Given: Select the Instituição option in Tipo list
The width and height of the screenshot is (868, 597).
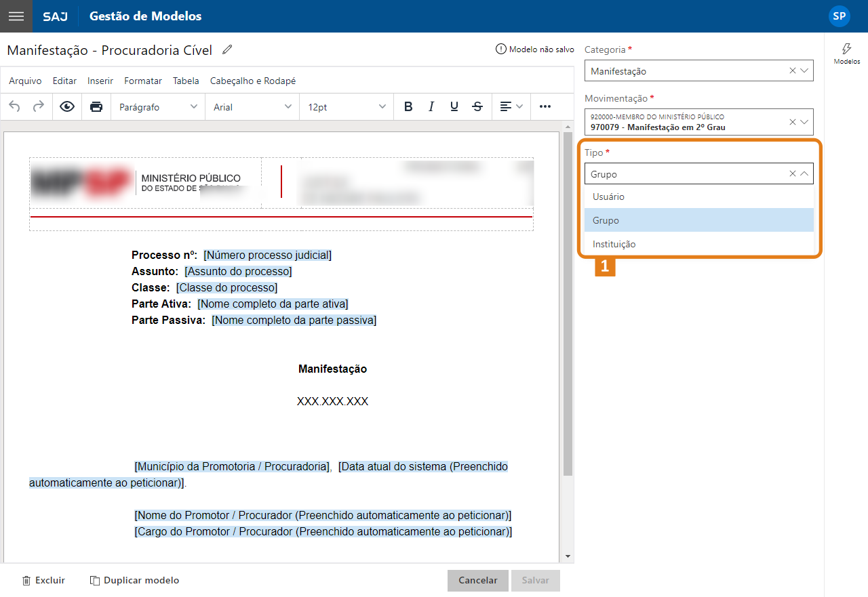Looking at the screenshot, I should tap(698, 243).
